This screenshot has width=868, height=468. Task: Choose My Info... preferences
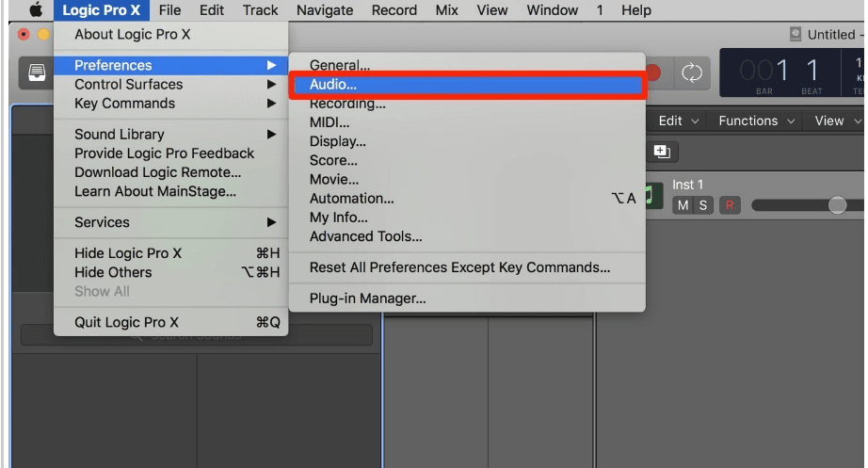tap(467, 218)
